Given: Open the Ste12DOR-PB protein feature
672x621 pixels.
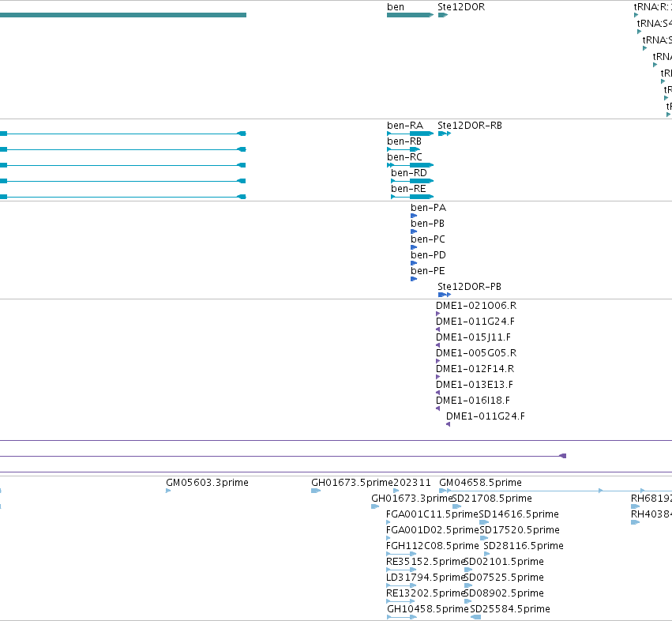Looking at the screenshot, I should (x=445, y=295).
